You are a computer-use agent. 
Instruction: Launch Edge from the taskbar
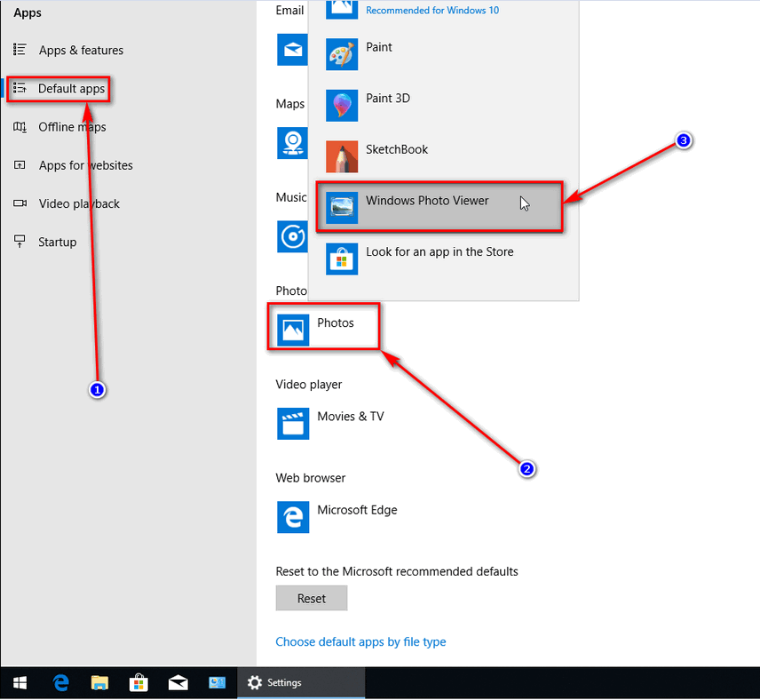60,683
